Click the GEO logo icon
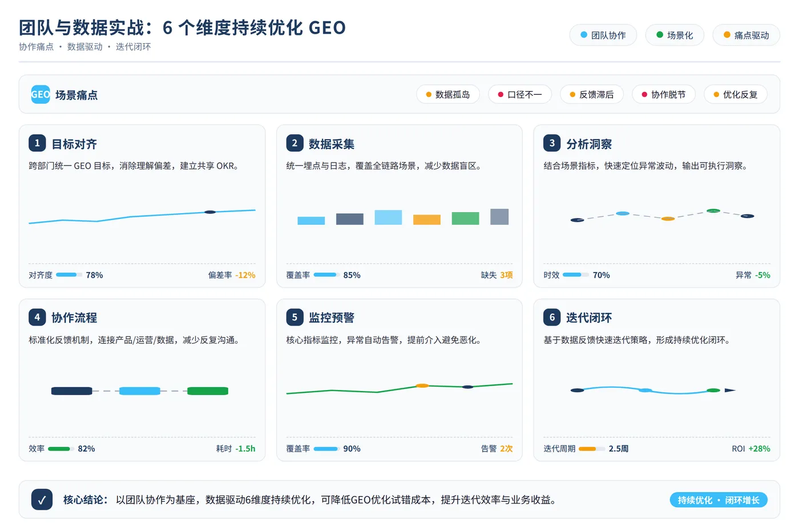Image resolution: width=799 pixels, height=532 pixels. pyautogui.click(x=41, y=95)
